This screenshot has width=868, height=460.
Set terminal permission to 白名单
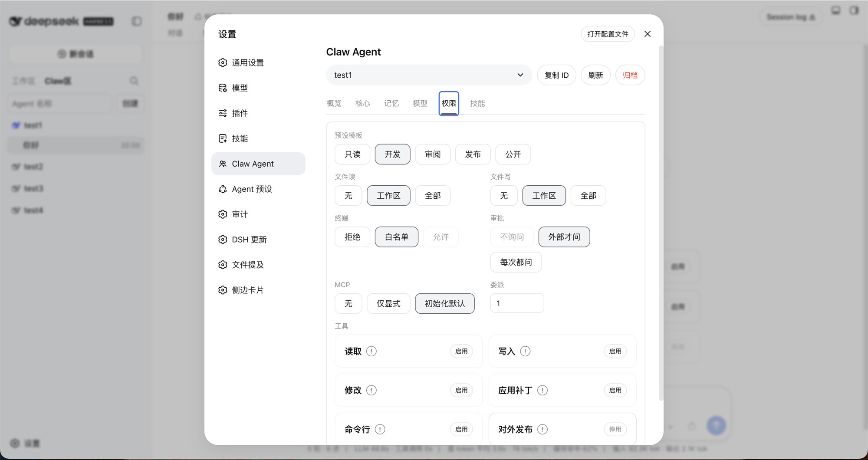click(x=397, y=237)
